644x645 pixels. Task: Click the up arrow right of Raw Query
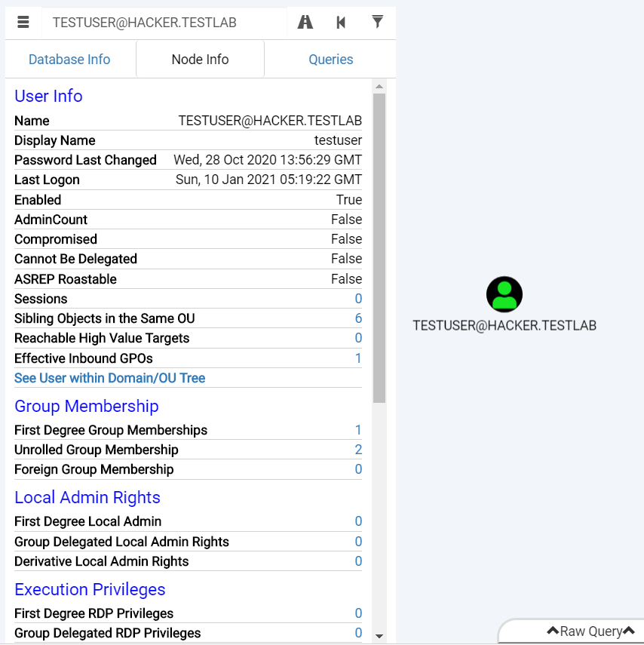(630, 631)
